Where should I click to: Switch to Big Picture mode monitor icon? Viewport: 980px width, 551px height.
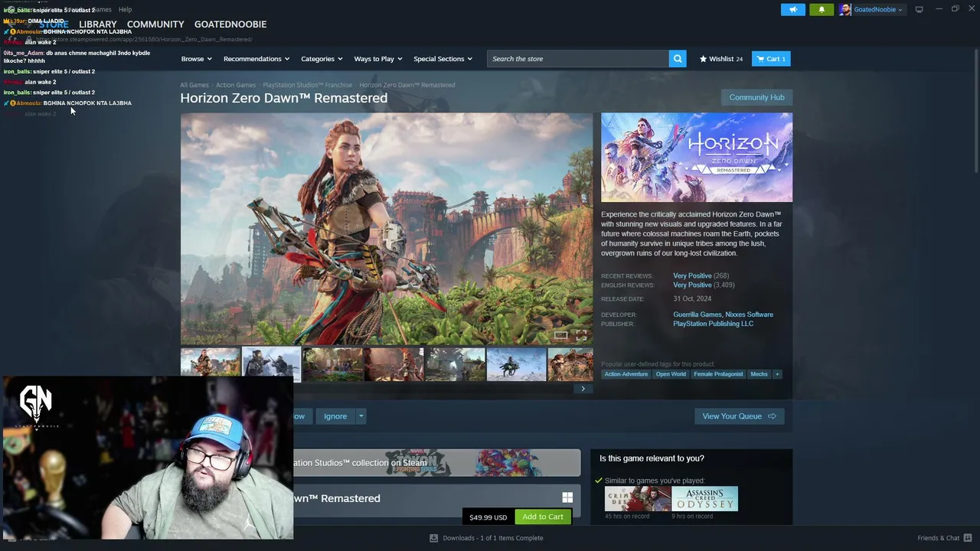point(919,9)
